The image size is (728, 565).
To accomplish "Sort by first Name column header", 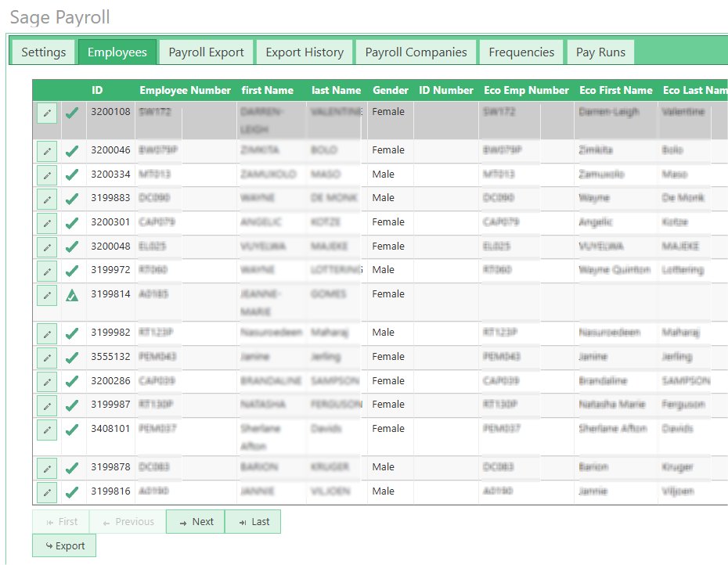I will [268, 90].
